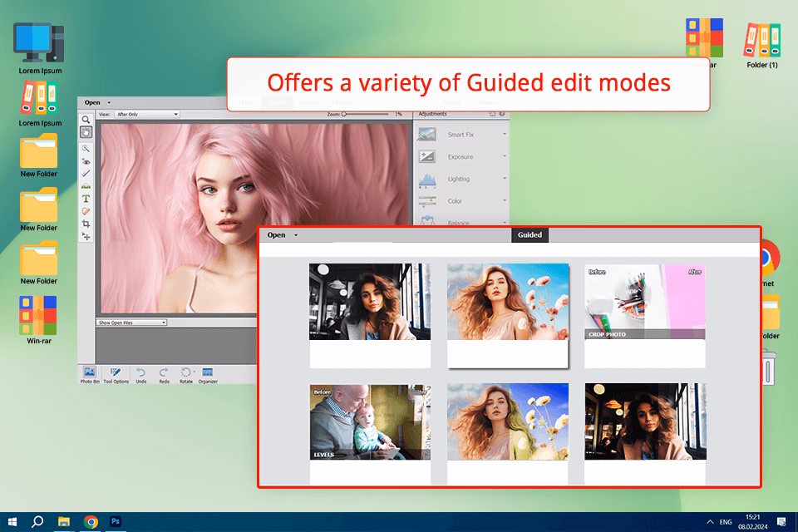Image resolution: width=798 pixels, height=532 pixels.
Task: Click the Zoom slider handle
Action: tap(344, 114)
